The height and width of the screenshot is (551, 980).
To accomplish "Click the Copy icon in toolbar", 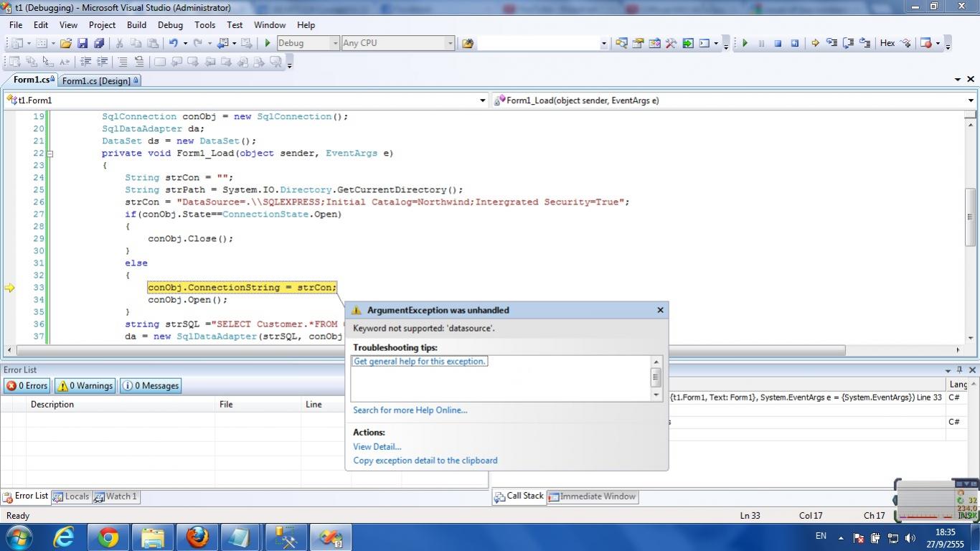I will pyautogui.click(x=136, y=43).
